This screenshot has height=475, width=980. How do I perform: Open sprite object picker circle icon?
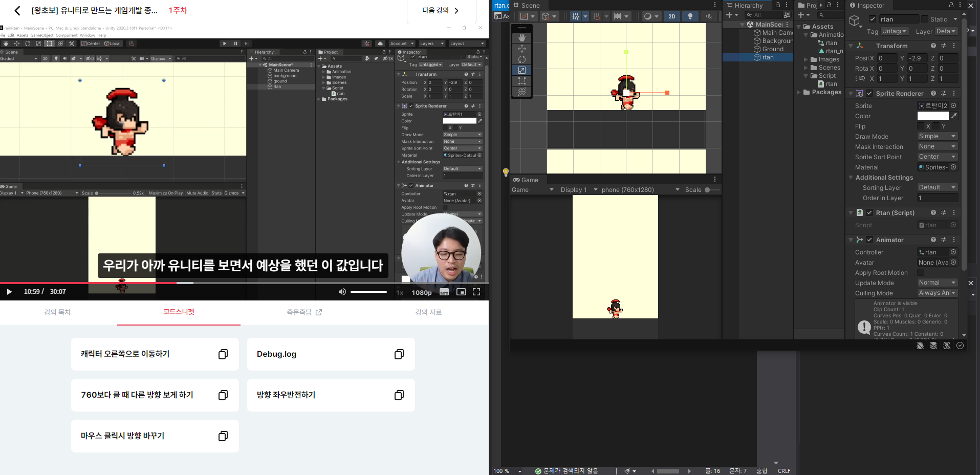click(953, 106)
